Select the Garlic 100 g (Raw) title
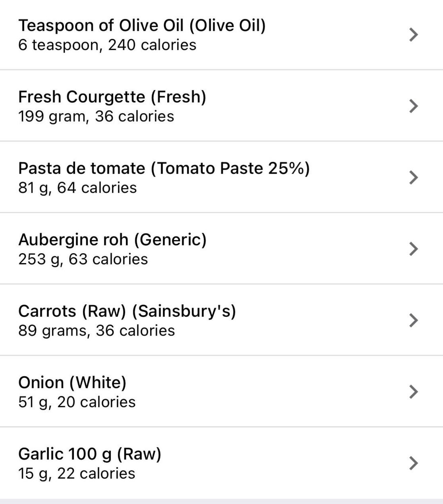The width and height of the screenshot is (443, 504). click(90, 454)
